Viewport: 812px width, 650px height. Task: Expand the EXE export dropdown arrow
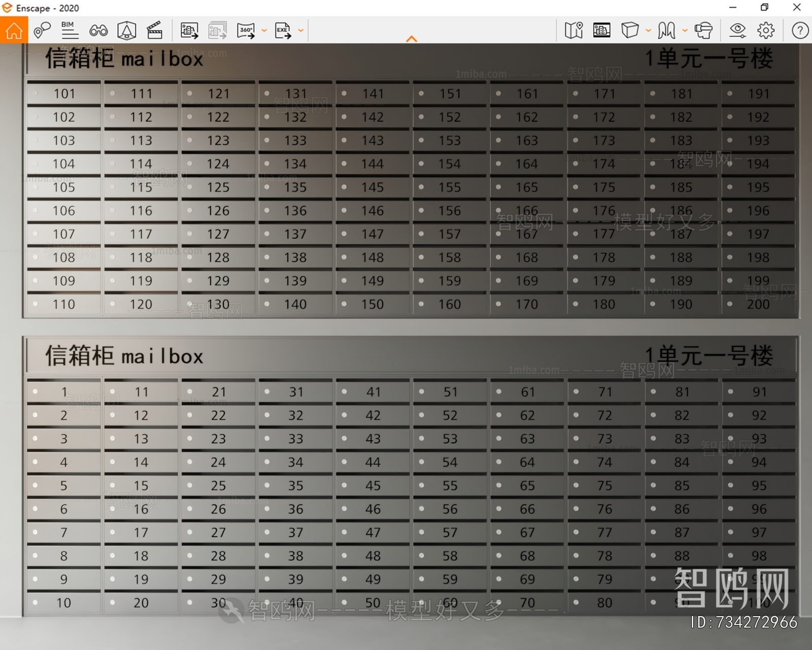(x=301, y=30)
